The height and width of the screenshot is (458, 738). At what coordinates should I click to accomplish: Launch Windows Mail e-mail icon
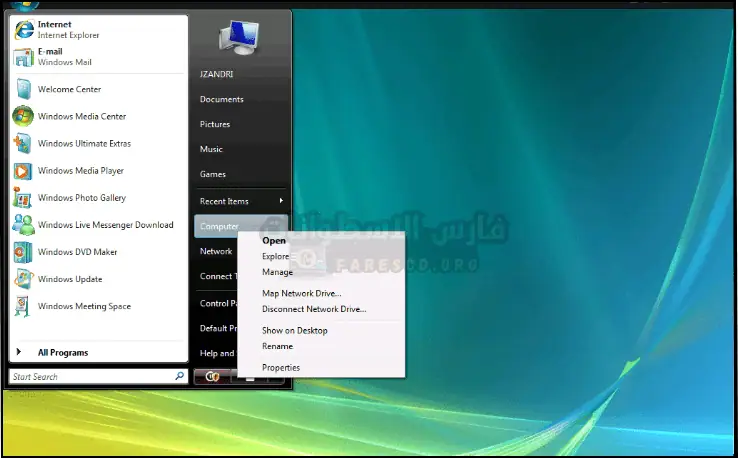click(x=22, y=56)
